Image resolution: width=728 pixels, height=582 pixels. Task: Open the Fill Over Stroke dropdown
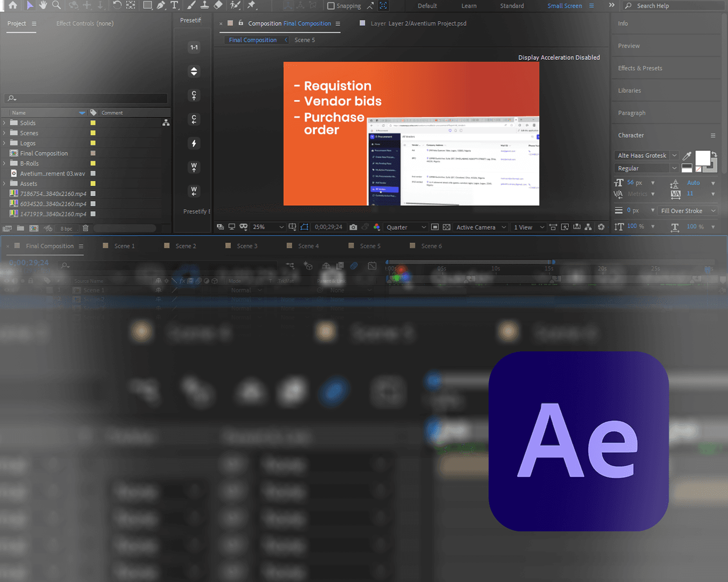[x=688, y=211]
